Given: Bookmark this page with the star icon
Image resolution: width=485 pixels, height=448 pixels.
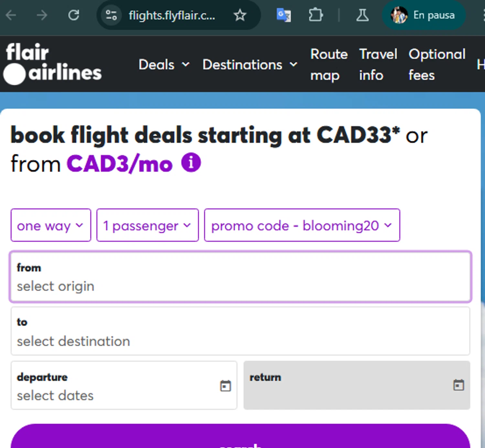Looking at the screenshot, I should pyautogui.click(x=240, y=15).
